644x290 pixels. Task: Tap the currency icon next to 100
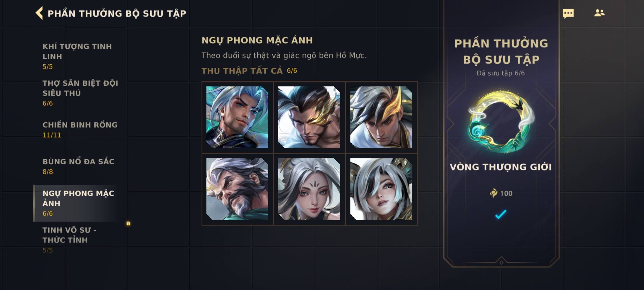coord(493,193)
